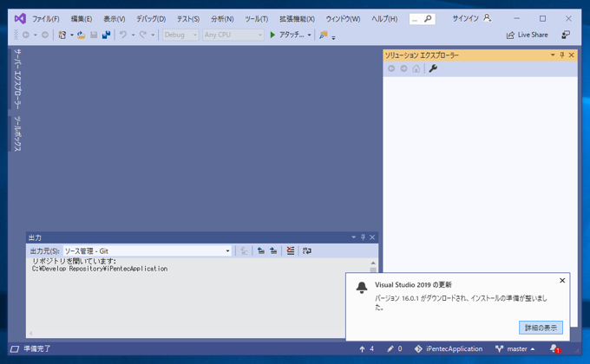Go to next message in output
Viewport: 590px width, 364px height.
tap(273, 250)
